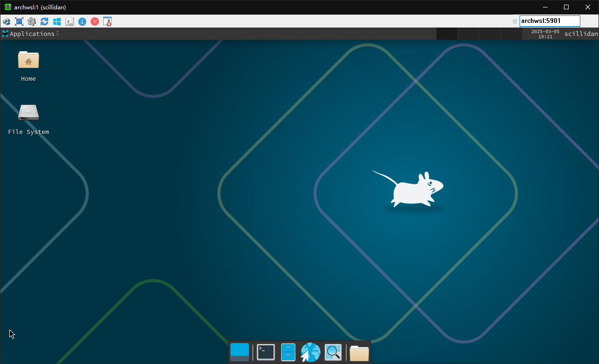Click the archwsl:5901 address field
Screen dimensions: 599x364
pos(550,21)
